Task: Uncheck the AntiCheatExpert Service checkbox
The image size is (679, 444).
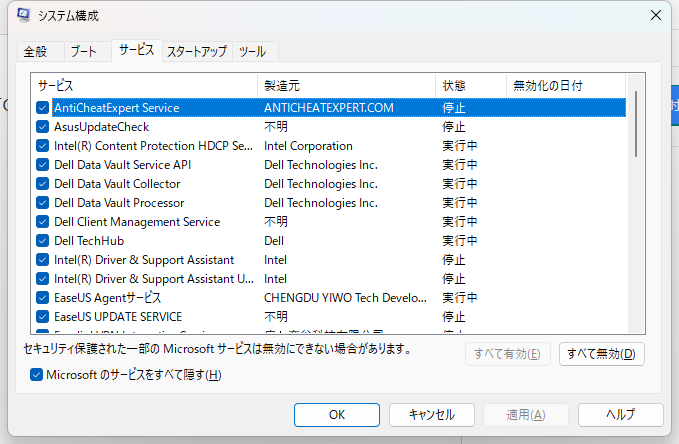Action: coord(42,108)
